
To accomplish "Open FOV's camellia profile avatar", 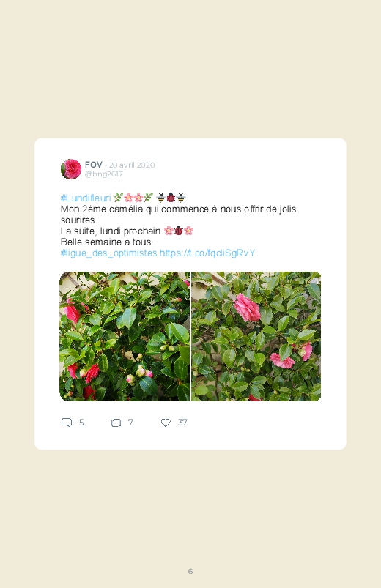I will [71, 169].
